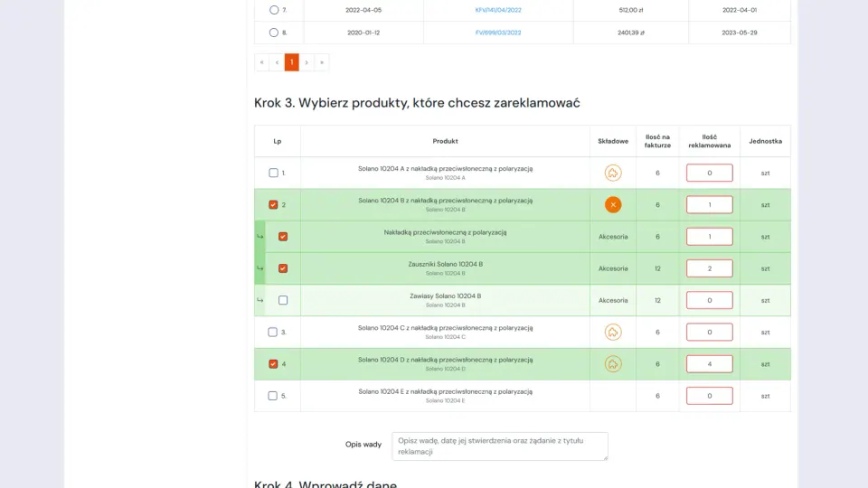Click the Produkt column header

(445, 141)
